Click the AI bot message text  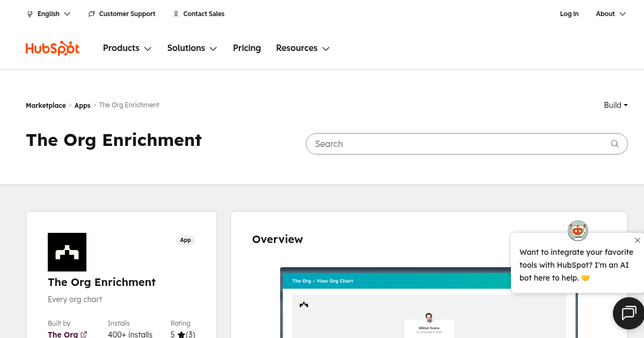576,265
